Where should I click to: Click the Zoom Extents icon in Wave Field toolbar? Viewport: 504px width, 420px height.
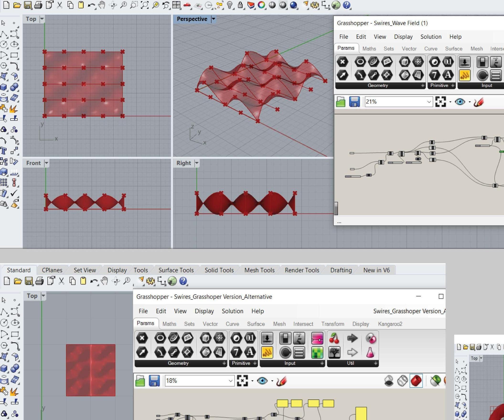pyautogui.click(x=441, y=102)
